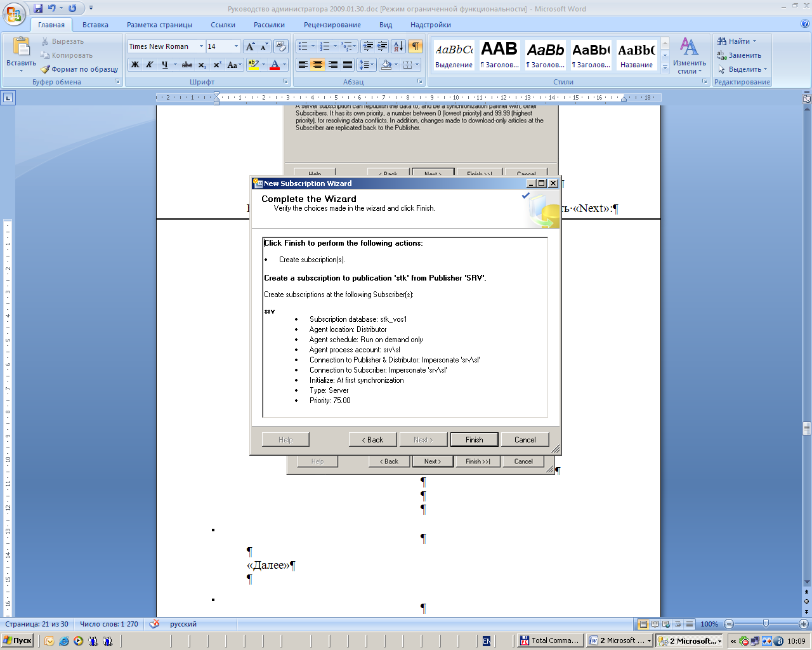This screenshot has height=650, width=812.
Task: Toggle bold formatting (Ж)
Action: 135,65
